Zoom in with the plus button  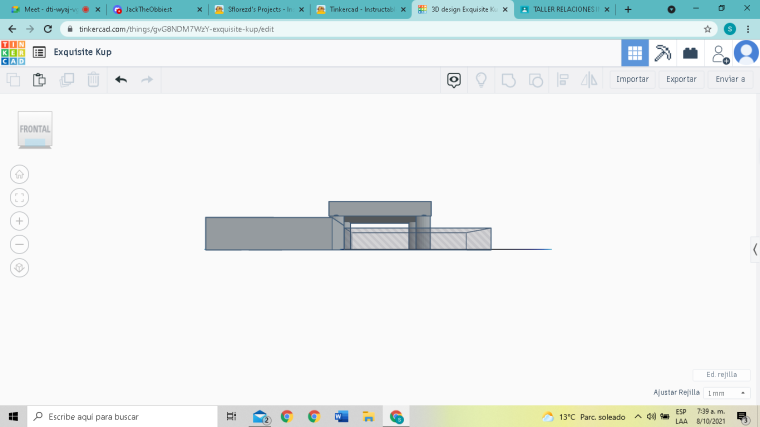point(19,221)
